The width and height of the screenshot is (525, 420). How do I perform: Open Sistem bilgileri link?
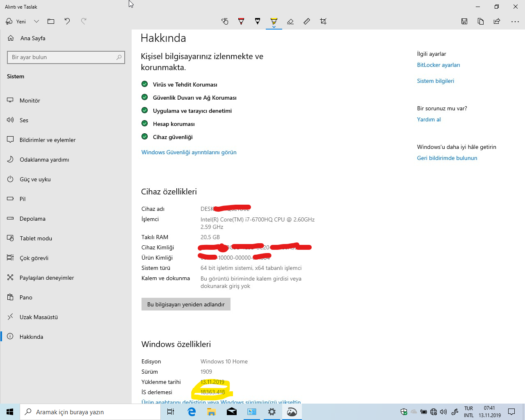point(436,81)
